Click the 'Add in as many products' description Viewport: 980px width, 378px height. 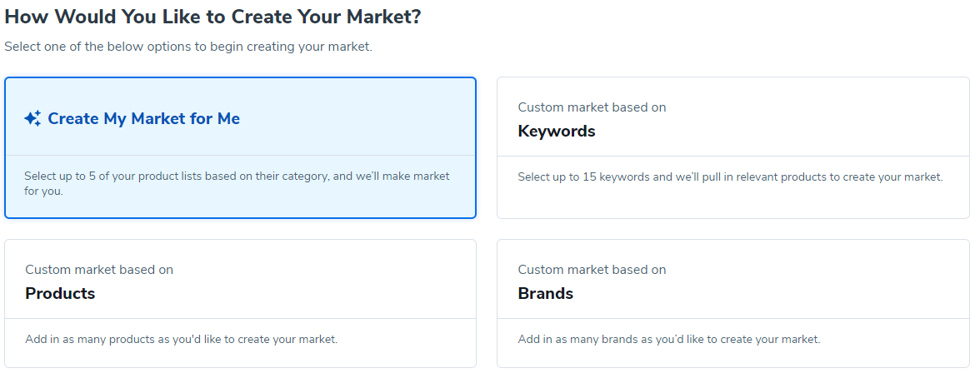181,340
